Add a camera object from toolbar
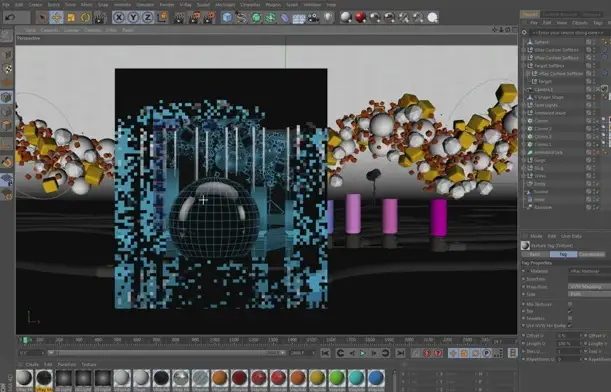The width and height of the screenshot is (611, 392). pos(313,18)
